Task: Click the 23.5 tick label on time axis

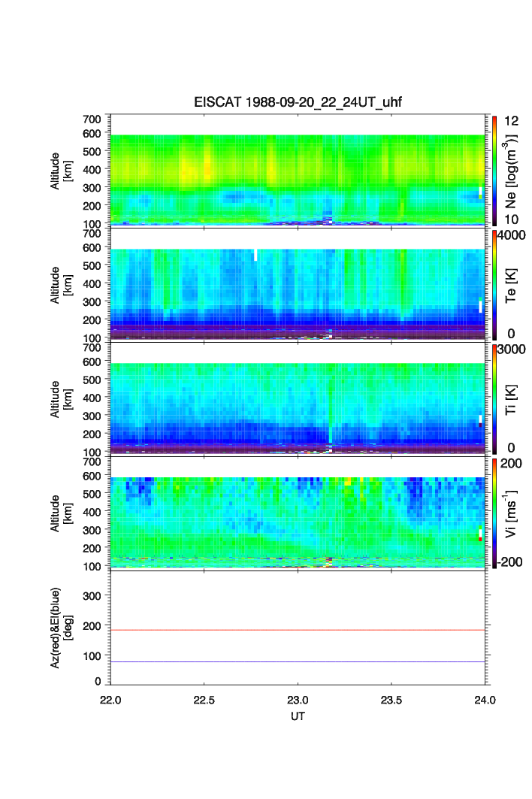Action: pos(391,699)
